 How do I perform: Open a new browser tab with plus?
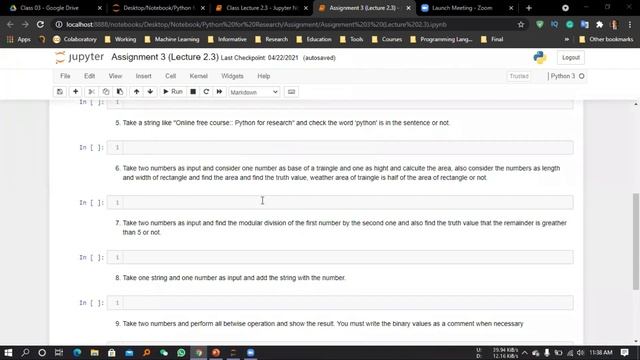coord(529,8)
